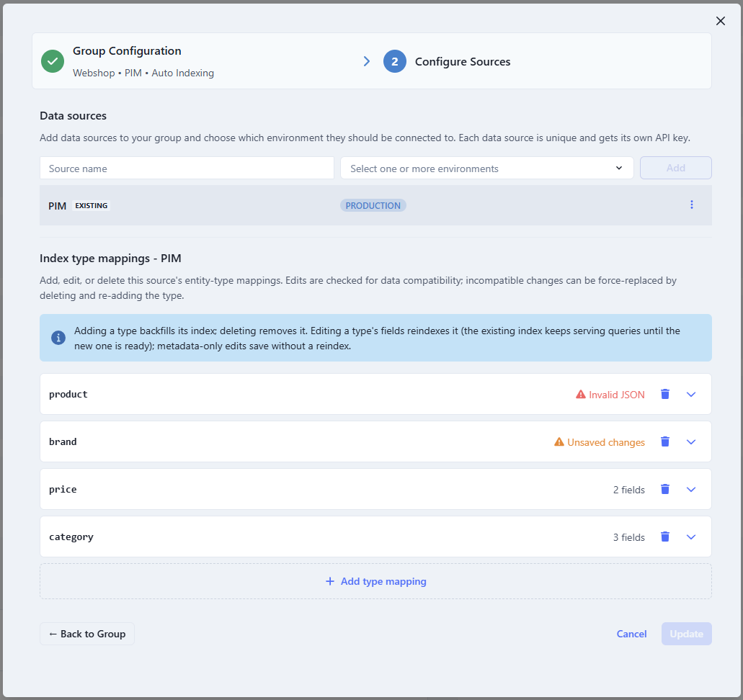This screenshot has height=700, width=743.
Task: Delete the brand type mapping
Action: (665, 441)
